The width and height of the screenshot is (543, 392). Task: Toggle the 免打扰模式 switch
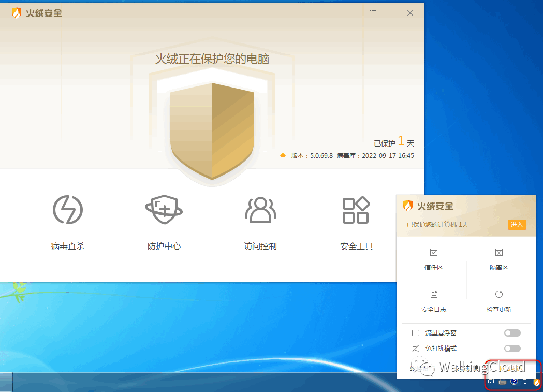[x=512, y=349]
